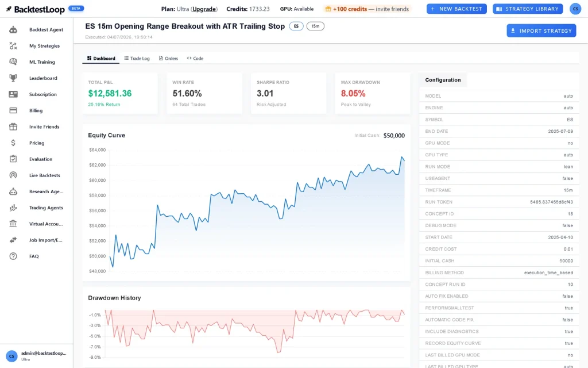This screenshot has height=368, width=588.
Task: Click CS avatar in top bar
Action: coord(575,9)
